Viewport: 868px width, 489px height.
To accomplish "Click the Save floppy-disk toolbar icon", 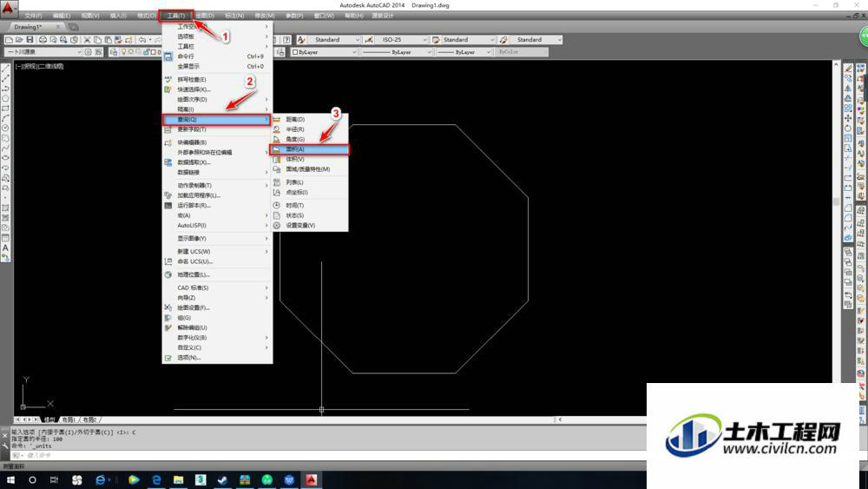I will tap(30, 40).
